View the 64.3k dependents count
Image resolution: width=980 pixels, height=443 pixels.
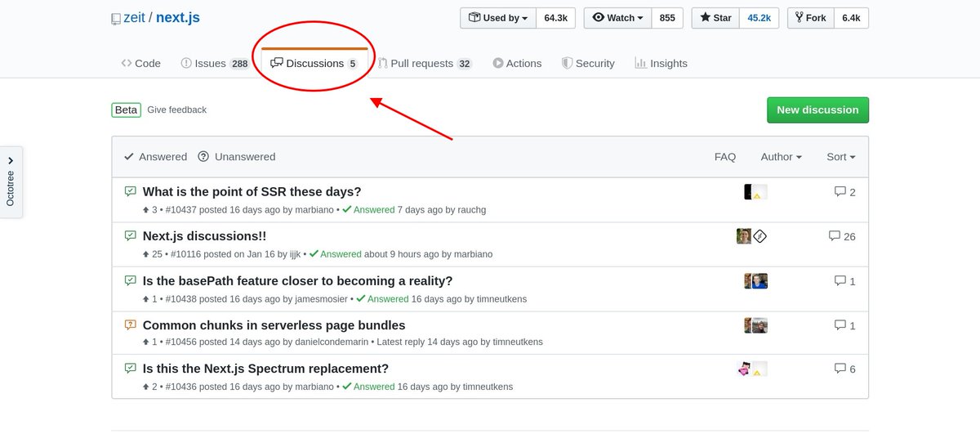556,18
